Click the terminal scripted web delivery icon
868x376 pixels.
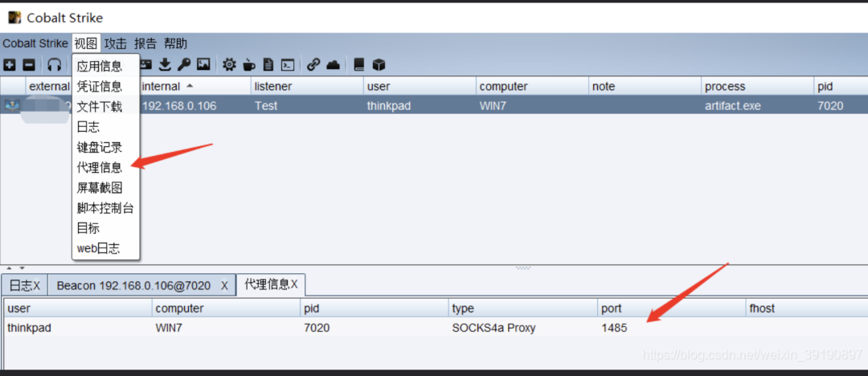pyautogui.click(x=287, y=65)
